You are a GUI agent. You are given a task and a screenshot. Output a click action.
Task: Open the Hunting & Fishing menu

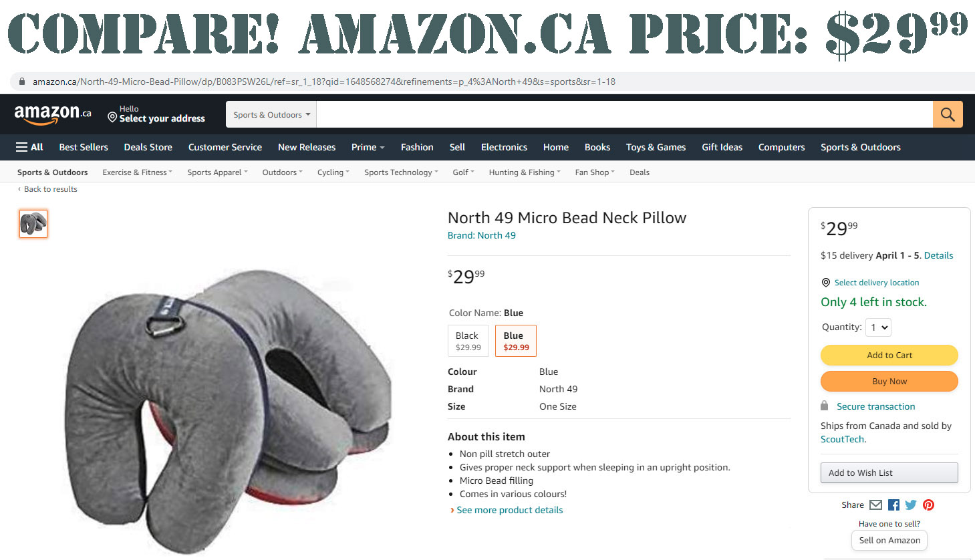click(x=524, y=172)
